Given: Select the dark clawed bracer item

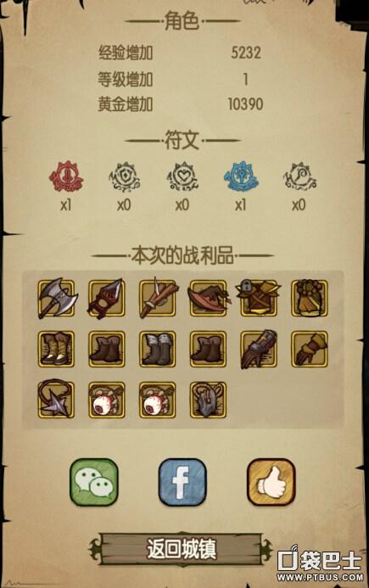Looking at the screenshot, I should click(x=259, y=349).
